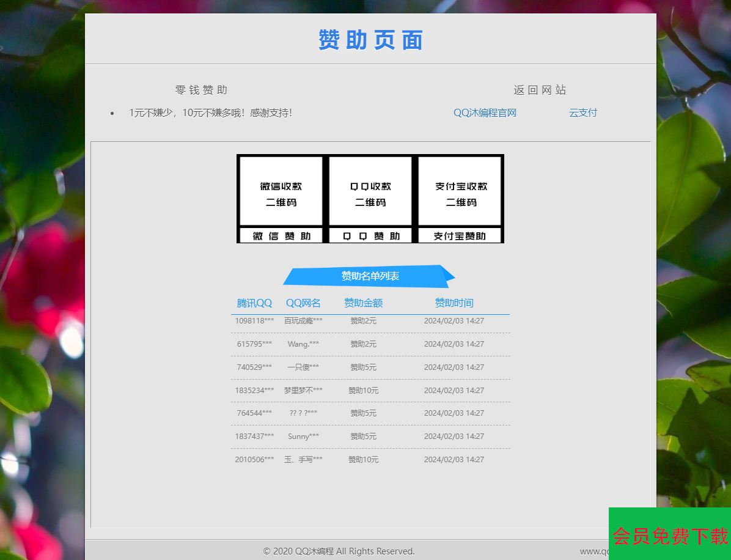This screenshot has width=731, height=560.
Task: Click the 微信收款二维码 QR code image
Action: [x=280, y=190]
